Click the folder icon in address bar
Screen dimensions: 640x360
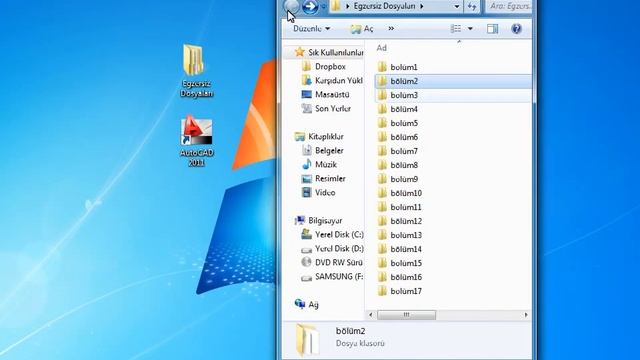pos(336,6)
